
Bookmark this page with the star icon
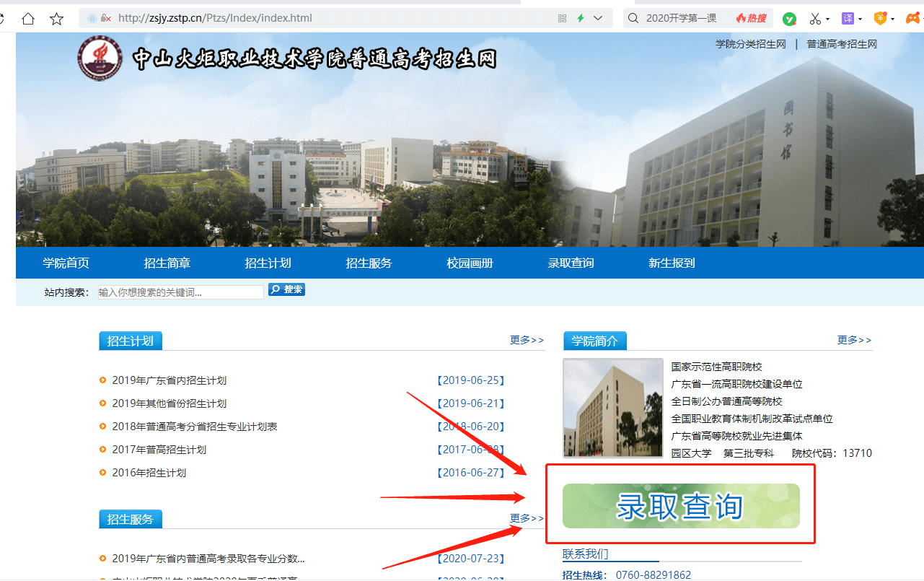pos(57,18)
